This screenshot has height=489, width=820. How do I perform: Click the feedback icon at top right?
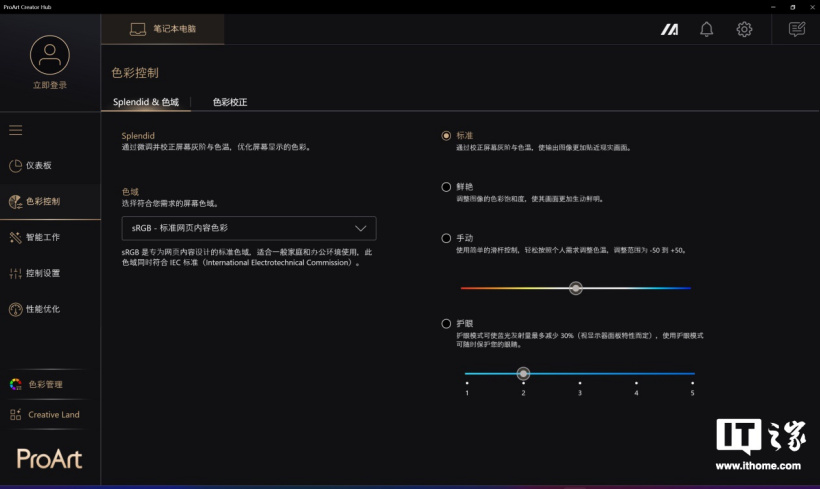click(x=796, y=29)
